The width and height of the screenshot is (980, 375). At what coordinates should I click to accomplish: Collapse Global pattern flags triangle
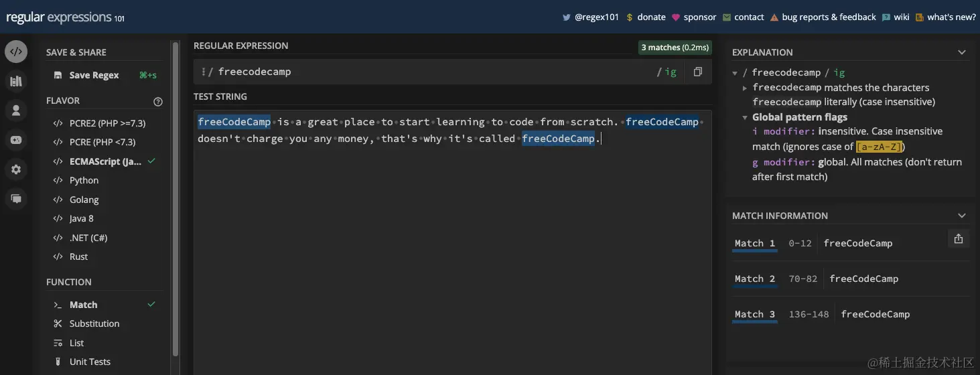745,117
